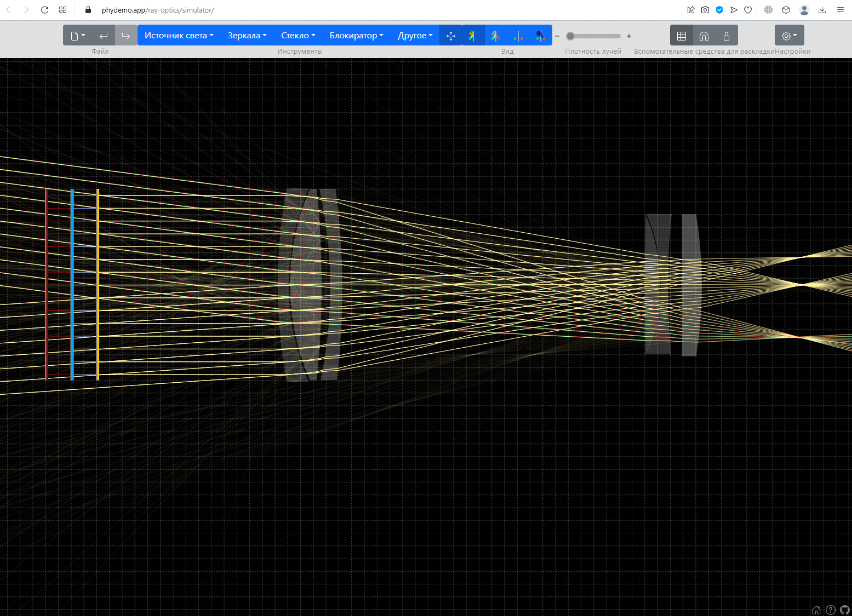Go forward in browser
The image size is (852, 616).
[26, 10]
